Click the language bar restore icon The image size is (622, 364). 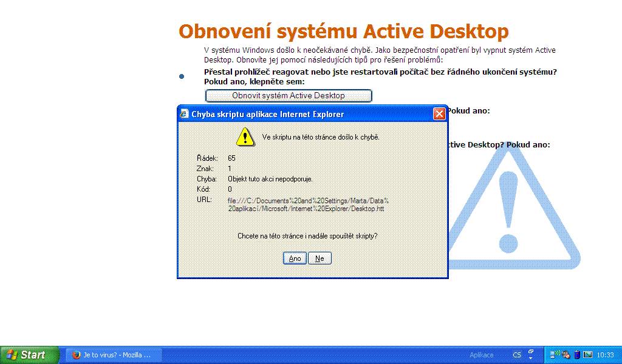pyautogui.click(x=531, y=352)
